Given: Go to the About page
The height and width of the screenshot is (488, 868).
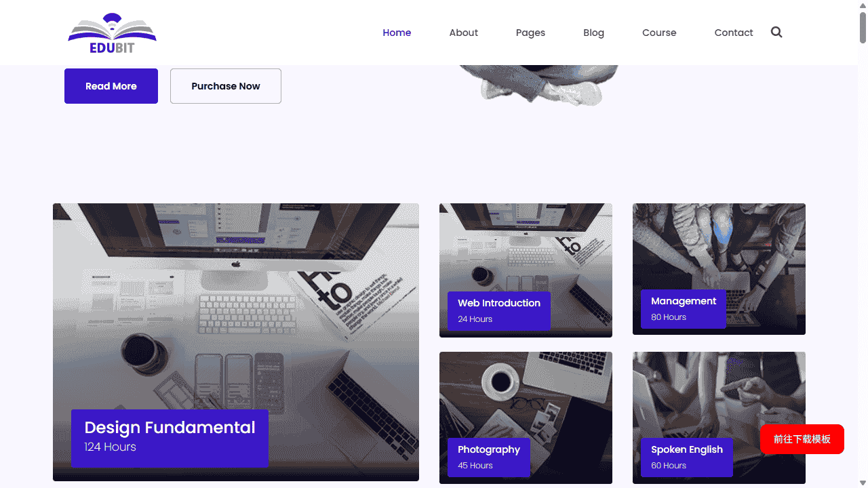Looking at the screenshot, I should click(x=463, y=33).
